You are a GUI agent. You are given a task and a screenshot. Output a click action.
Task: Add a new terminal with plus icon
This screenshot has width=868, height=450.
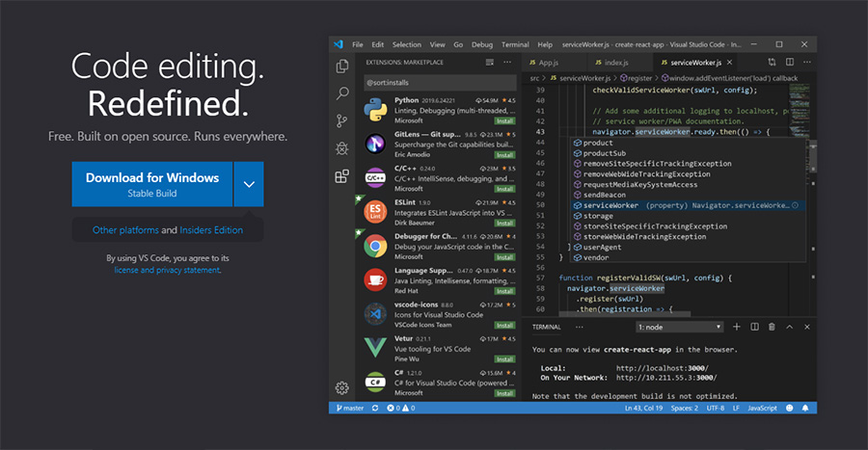pyautogui.click(x=736, y=327)
